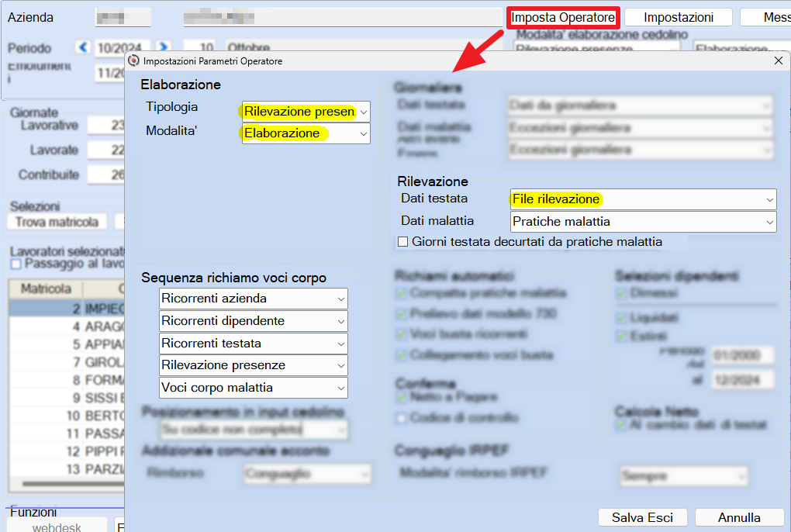Screen dimensions: 791x532
Task: Open the Modalita' rimborso IRPEF Sempre dropdown
Action: pos(683,475)
